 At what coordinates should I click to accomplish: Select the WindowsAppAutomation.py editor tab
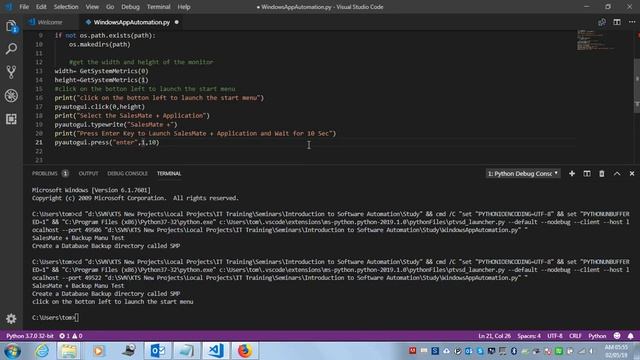131,22
